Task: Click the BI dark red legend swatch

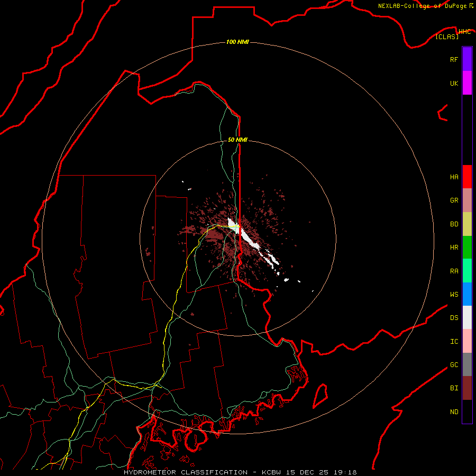Action: 467,388
